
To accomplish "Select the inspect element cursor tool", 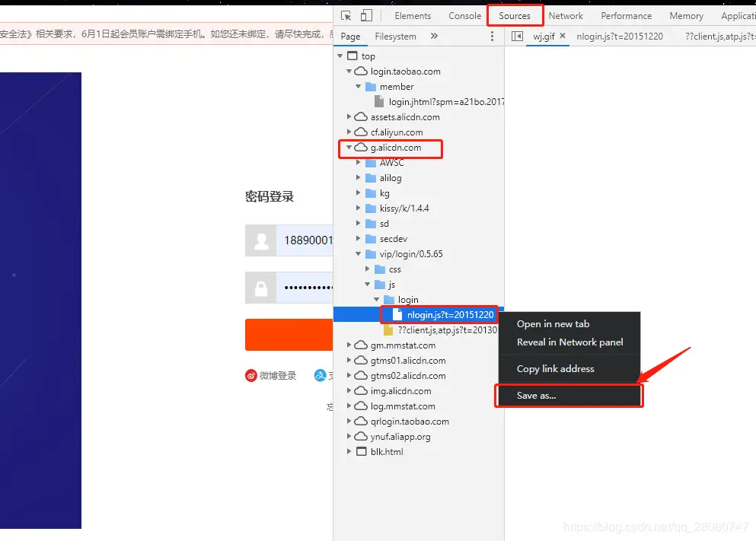I will [x=346, y=15].
